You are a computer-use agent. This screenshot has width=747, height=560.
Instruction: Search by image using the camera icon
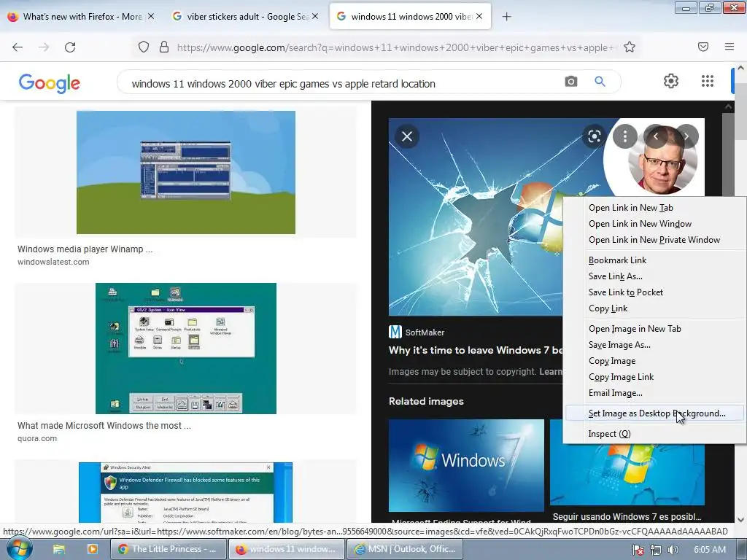[570, 82]
